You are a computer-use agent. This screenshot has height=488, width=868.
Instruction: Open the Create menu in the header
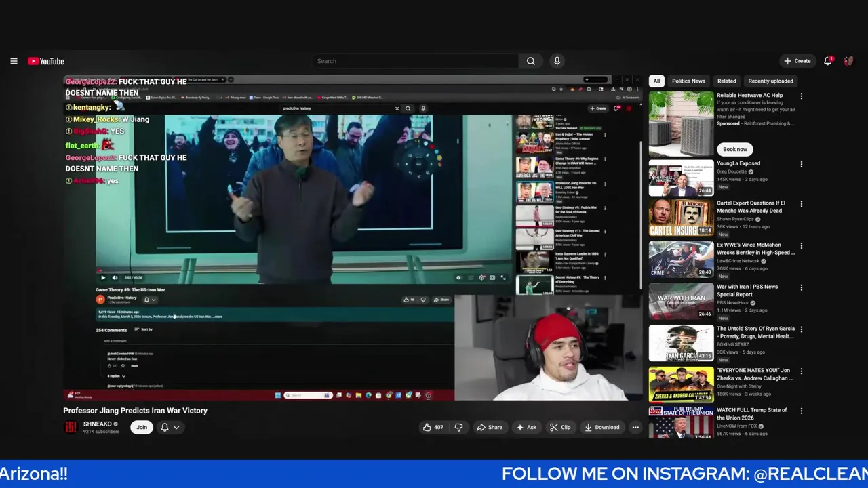point(797,61)
